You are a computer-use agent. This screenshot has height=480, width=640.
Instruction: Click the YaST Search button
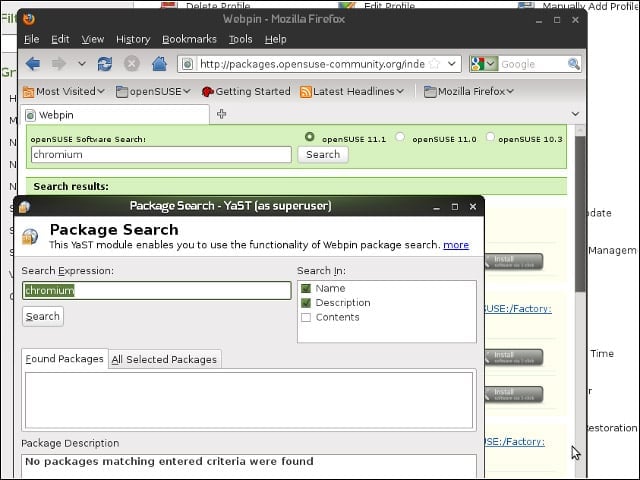coord(43,316)
